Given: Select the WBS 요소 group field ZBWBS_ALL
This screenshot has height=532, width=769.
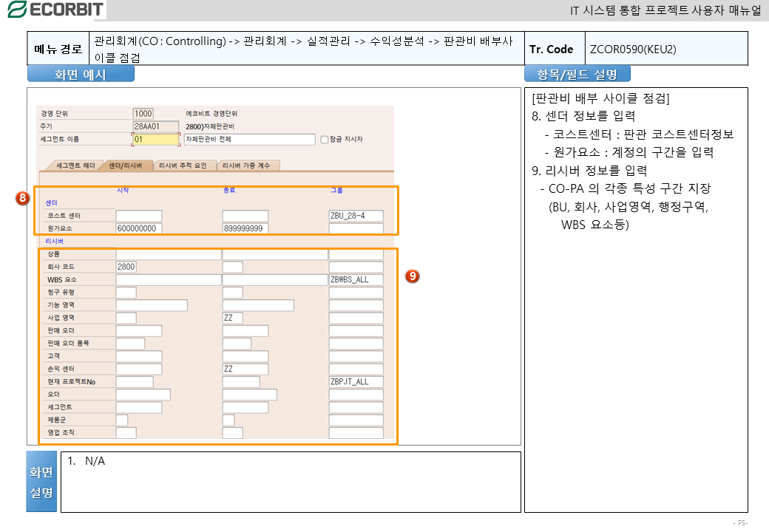Looking at the screenshot, I should pyautogui.click(x=356, y=280).
